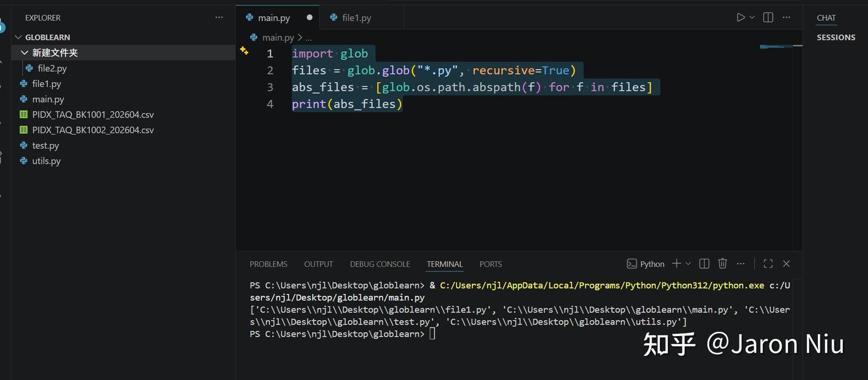This screenshot has height=380, width=868.
Task: Open terminal panel more actions ellipsis
Action: coord(741,264)
